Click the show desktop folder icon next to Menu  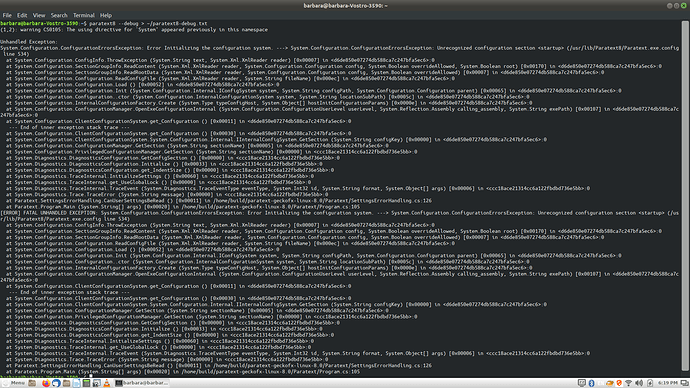32,383
